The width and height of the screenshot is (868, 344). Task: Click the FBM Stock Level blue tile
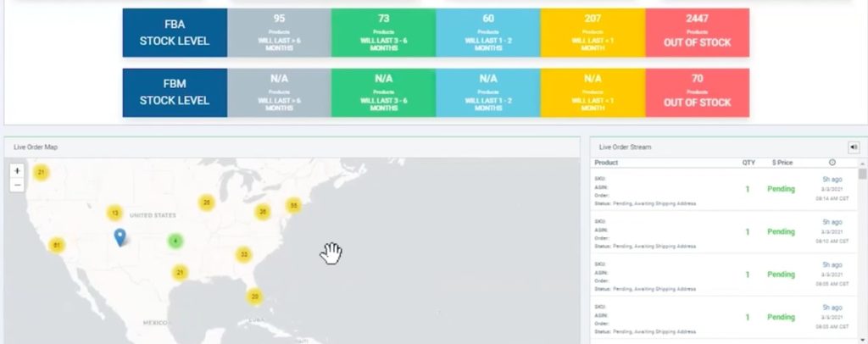(x=175, y=93)
